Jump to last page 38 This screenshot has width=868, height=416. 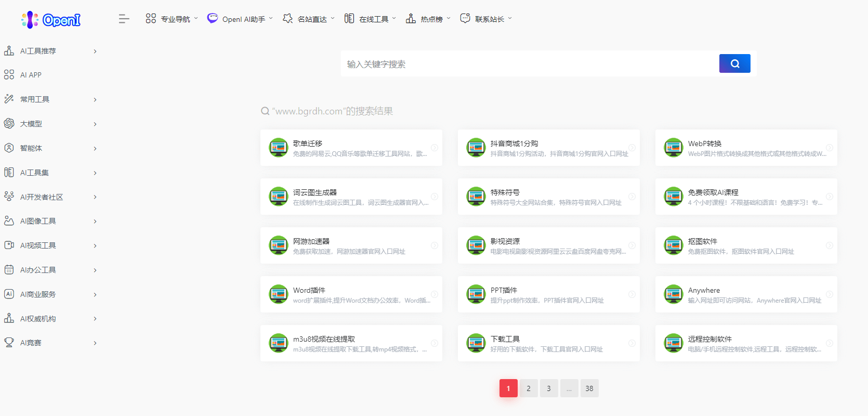coord(589,388)
